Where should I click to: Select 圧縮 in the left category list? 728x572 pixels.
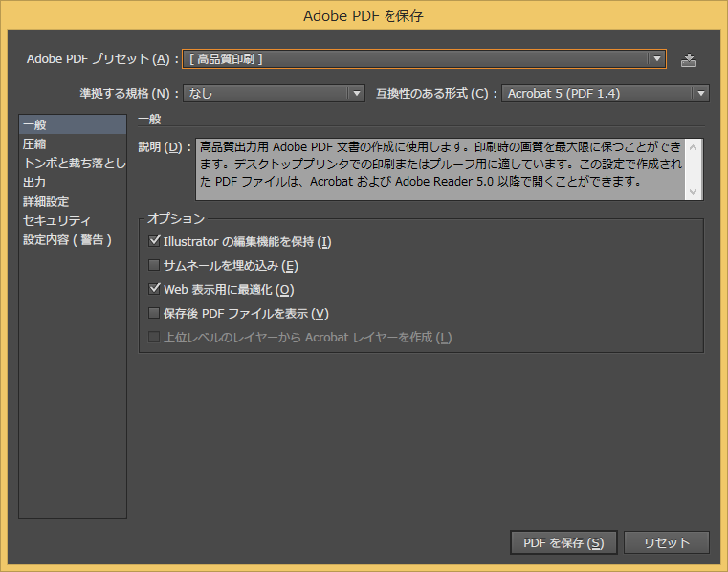tap(73, 143)
